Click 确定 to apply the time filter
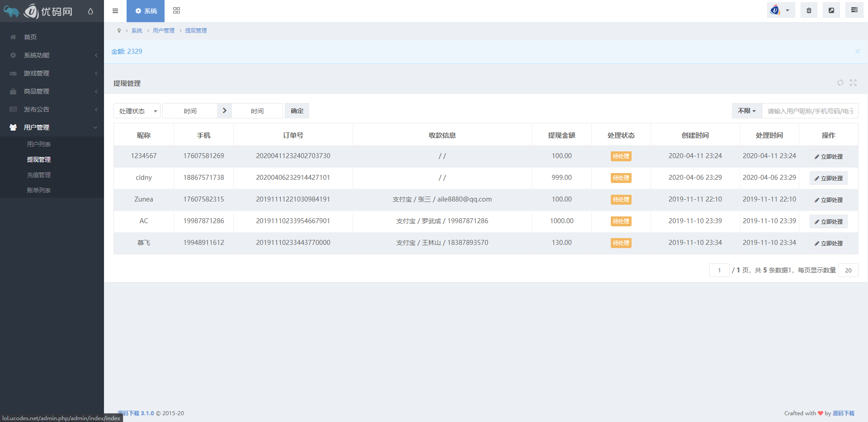The height and width of the screenshot is (422, 868). 297,111
